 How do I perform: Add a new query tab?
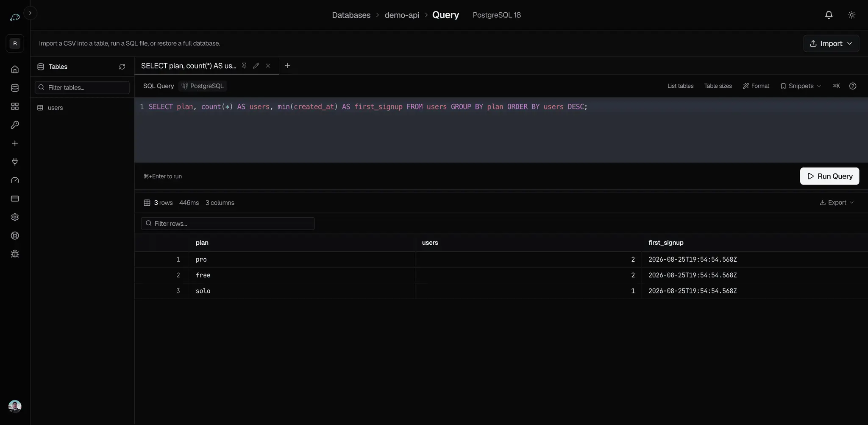[287, 66]
